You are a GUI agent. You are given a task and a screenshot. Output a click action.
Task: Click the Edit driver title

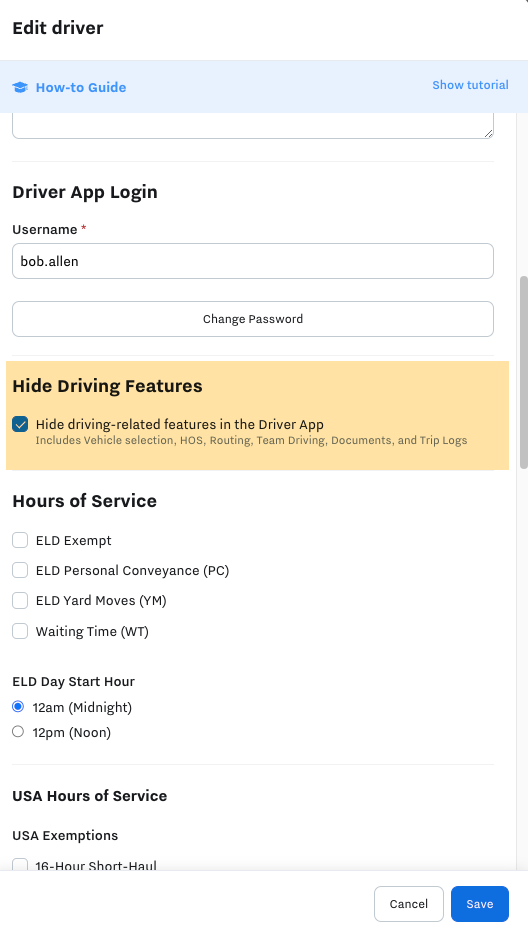pyautogui.click(x=58, y=28)
